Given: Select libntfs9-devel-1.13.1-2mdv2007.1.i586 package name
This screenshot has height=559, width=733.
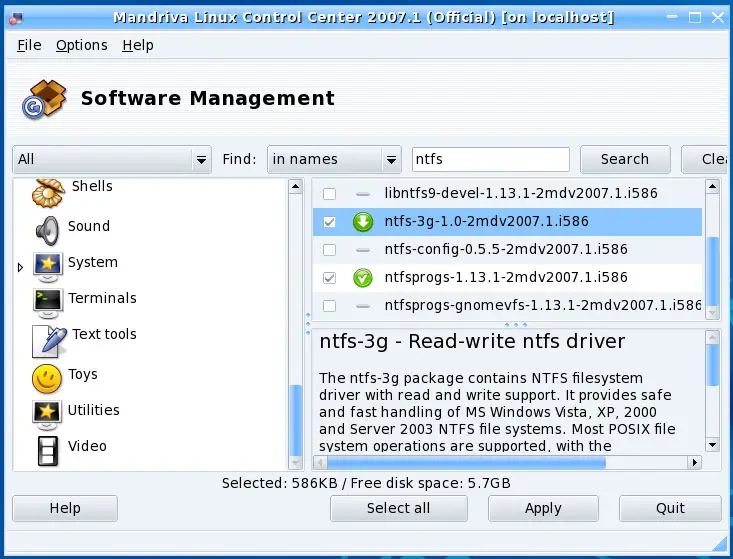Looking at the screenshot, I should 521,193.
